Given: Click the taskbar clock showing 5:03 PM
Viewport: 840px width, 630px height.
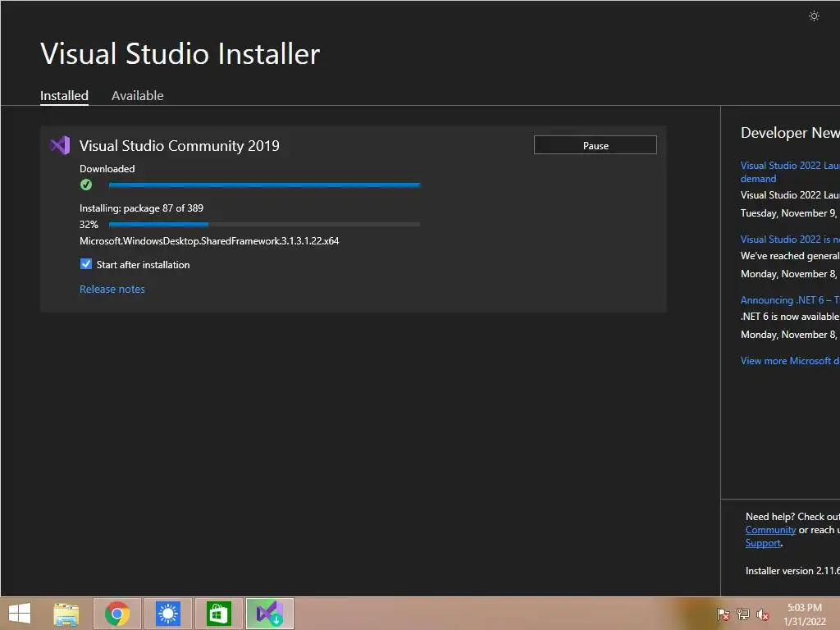Looking at the screenshot, I should (x=804, y=614).
